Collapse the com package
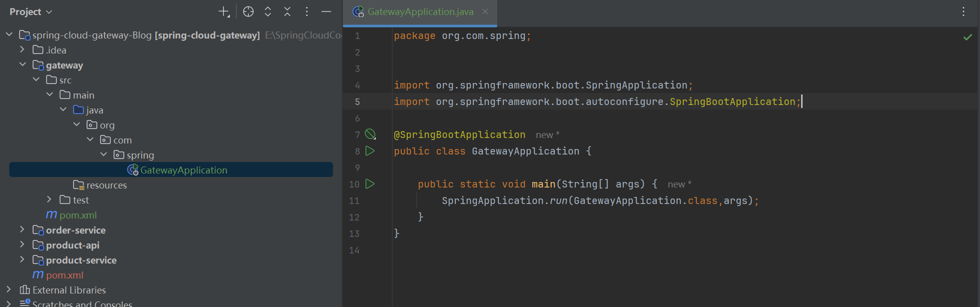This screenshot has width=980, height=307. 90,139
